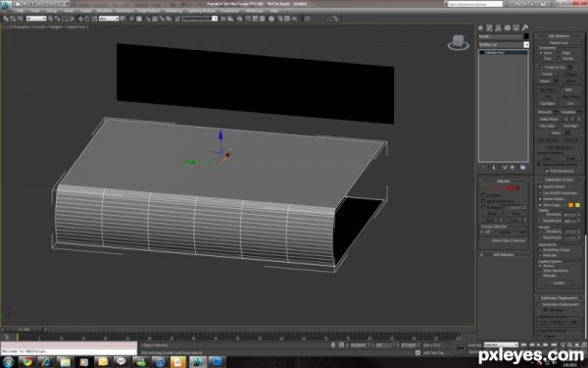Image resolution: width=588 pixels, height=368 pixels.
Task: Collapse the Subdivision Surface rollout
Action: (x=560, y=180)
